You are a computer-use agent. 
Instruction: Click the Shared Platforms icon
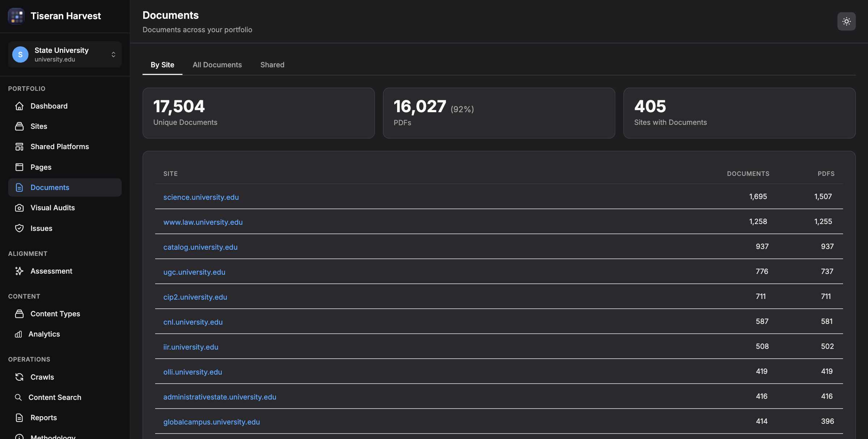pos(20,147)
